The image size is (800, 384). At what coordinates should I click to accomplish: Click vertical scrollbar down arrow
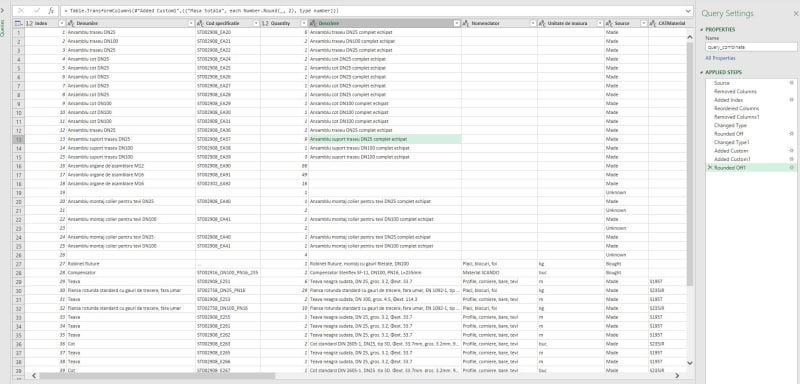[690, 363]
